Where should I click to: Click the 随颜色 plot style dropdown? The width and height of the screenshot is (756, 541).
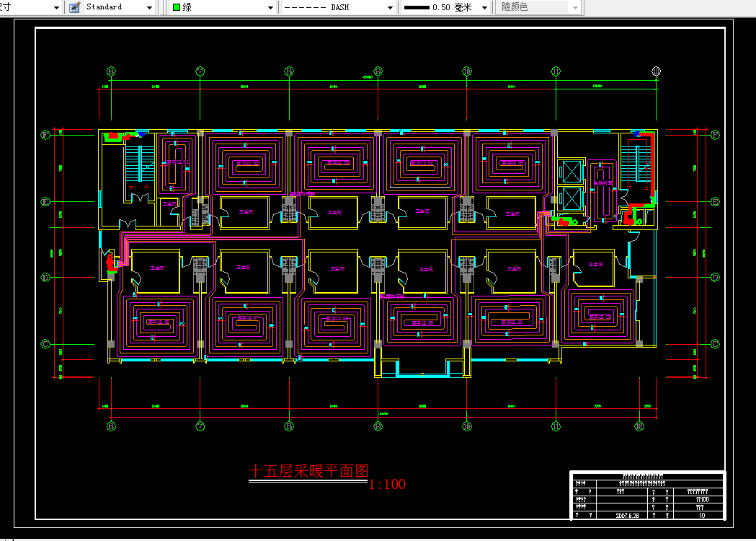(x=538, y=7)
